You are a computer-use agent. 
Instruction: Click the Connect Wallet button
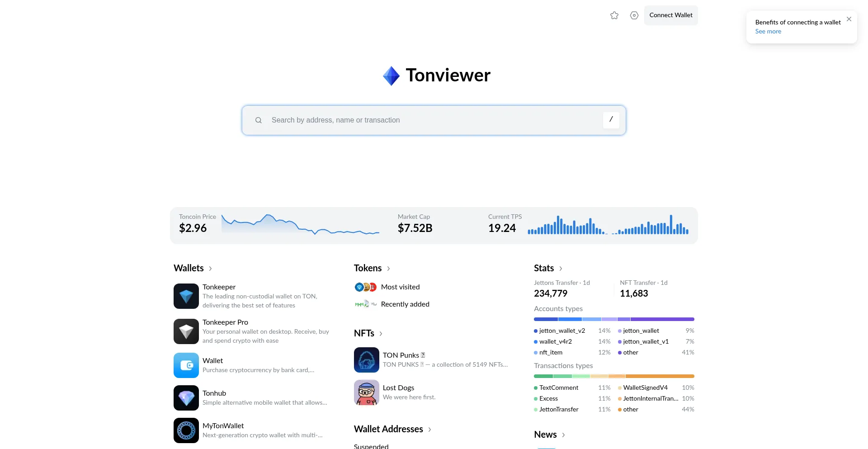click(x=671, y=15)
